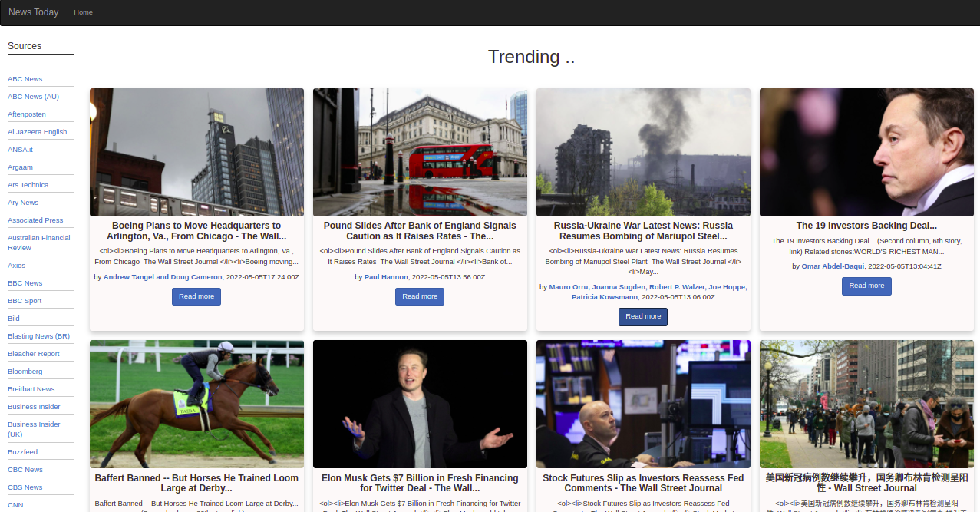Click Baffert Banned headline text
The width and height of the screenshot is (980, 512).
click(x=196, y=483)
